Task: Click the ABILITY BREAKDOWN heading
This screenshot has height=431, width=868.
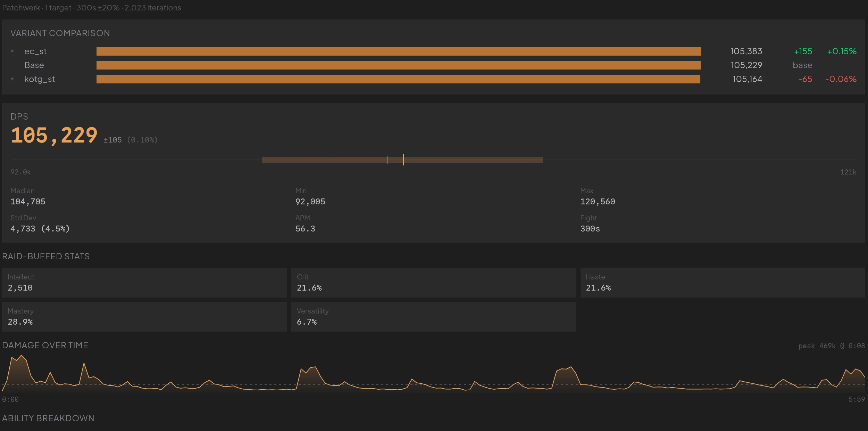Action: (48, 418)
